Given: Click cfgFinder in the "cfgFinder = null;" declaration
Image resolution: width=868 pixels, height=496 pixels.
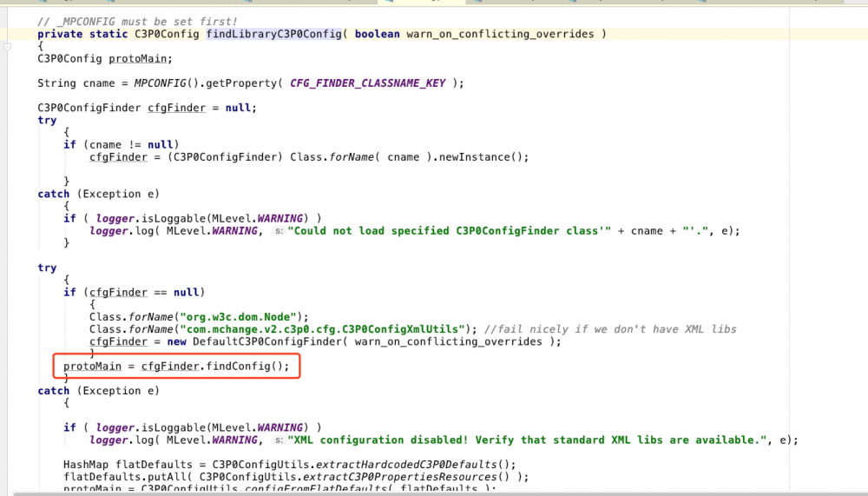Looking at the screenshot, I should [176, 108].
